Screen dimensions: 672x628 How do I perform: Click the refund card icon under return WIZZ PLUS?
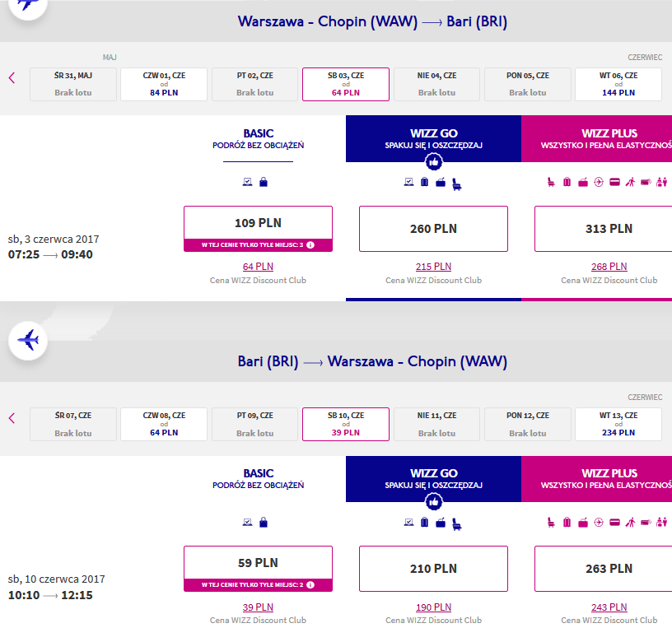click(614, 522)
